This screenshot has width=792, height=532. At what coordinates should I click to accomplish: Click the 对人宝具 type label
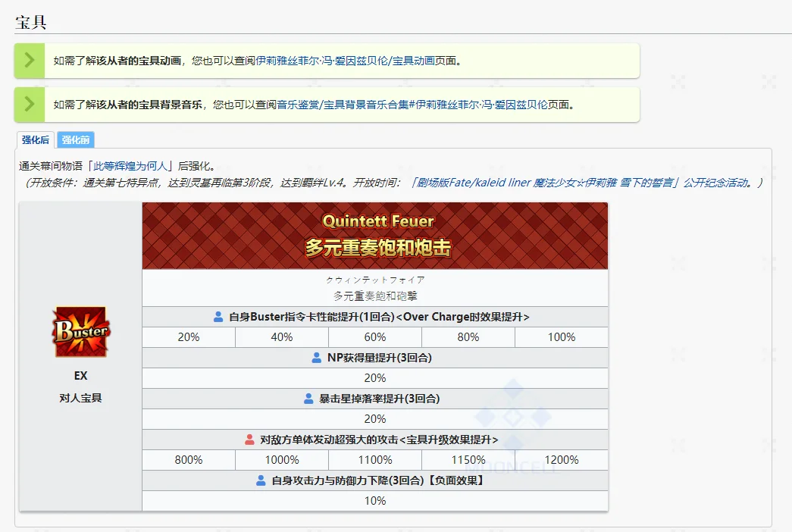(x=81, y=398)
